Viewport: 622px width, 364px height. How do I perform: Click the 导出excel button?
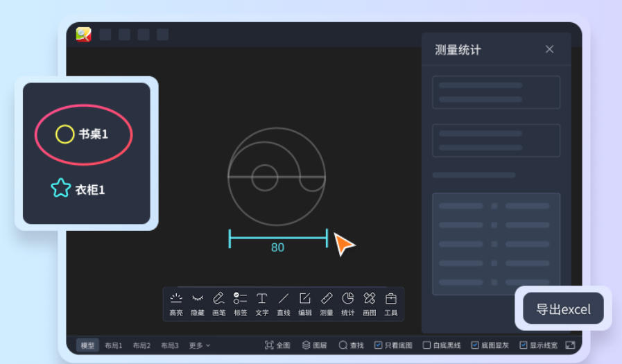[563, 309]
